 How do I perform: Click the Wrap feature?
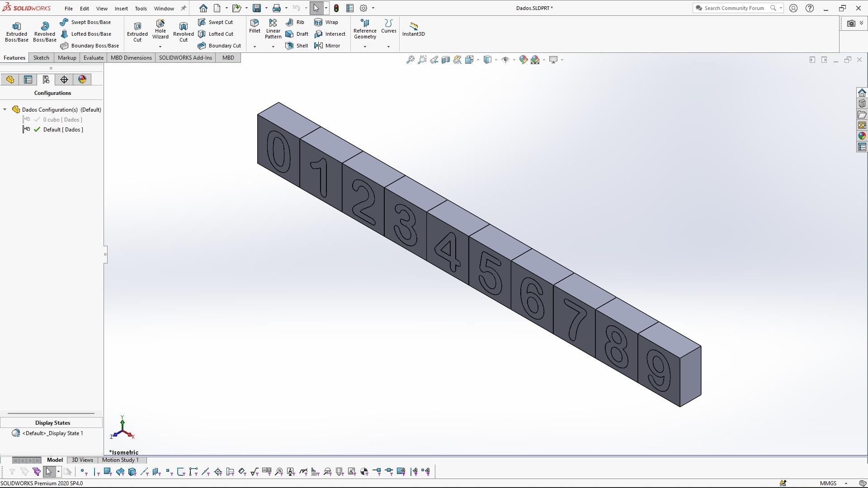[326, 22]
